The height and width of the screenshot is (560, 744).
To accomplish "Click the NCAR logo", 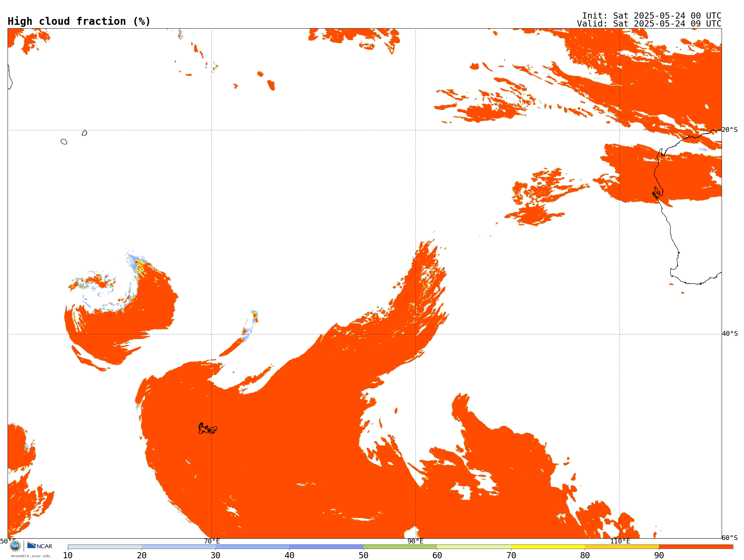I will click(x=40, y=546).
